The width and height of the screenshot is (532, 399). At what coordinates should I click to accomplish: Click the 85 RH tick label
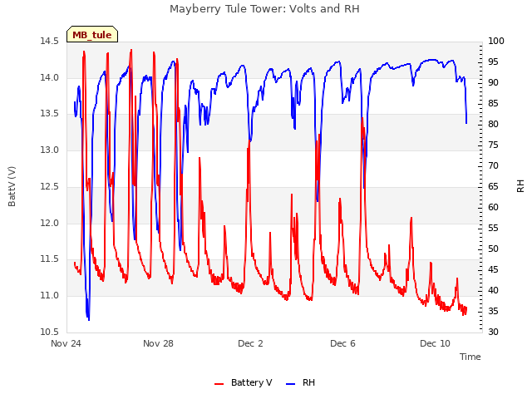pyautogui.click(x=493, y=103)
